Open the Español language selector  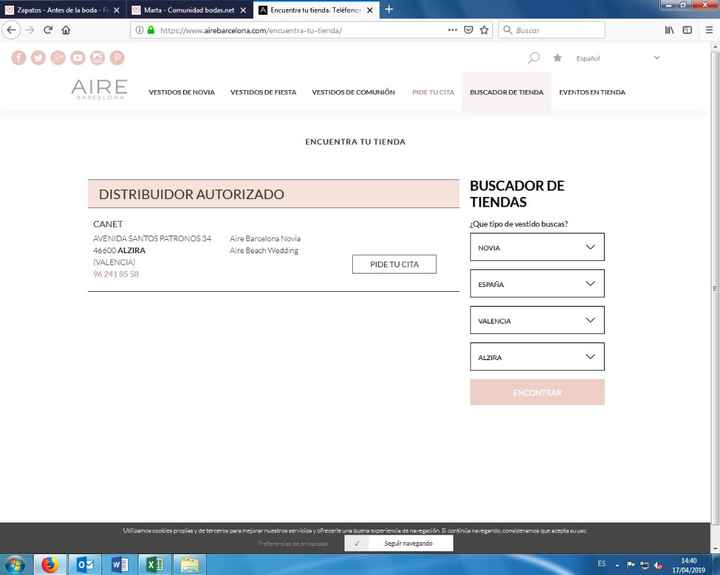[x=618, y=58]
